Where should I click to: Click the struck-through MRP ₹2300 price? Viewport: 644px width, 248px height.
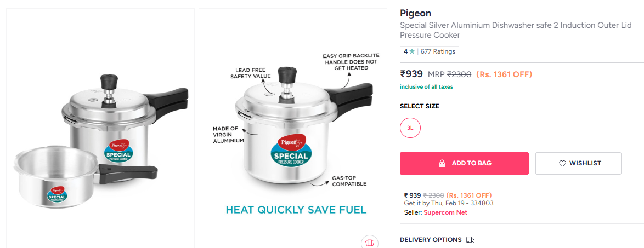pyautogui.click(x=459, y=74)
